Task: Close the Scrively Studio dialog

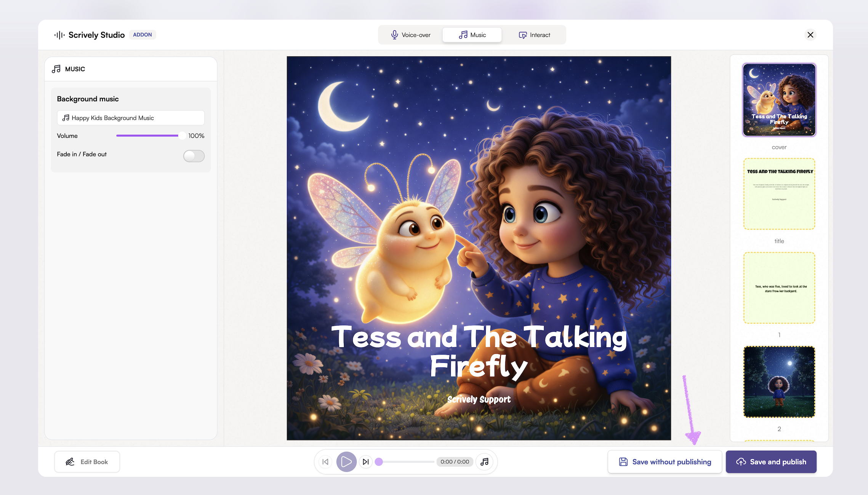Action: point(810,35)
